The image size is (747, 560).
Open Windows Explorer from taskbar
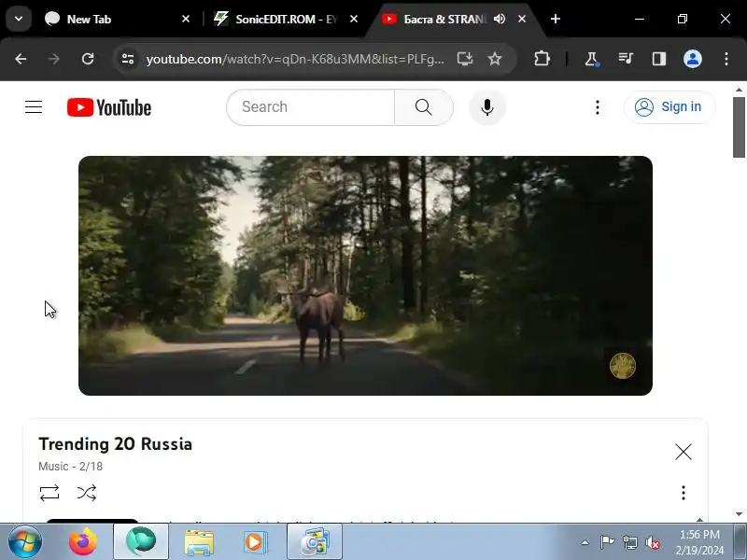coord(199,542)
